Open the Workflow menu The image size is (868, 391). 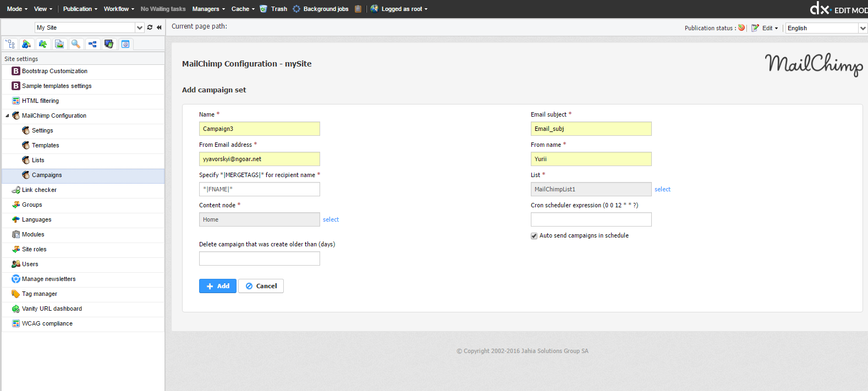click(x=119, y=9)
